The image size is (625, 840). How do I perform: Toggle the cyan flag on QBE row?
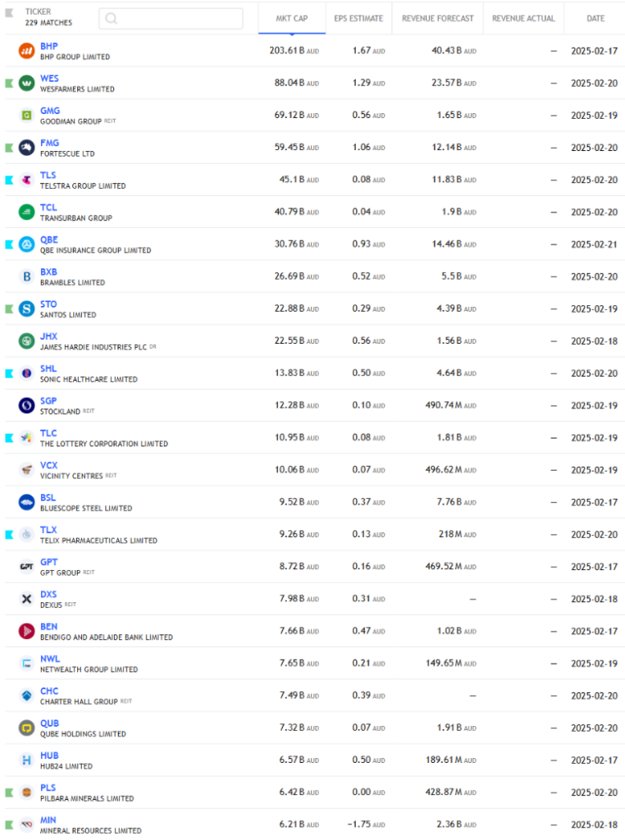(x=9, y=244)
